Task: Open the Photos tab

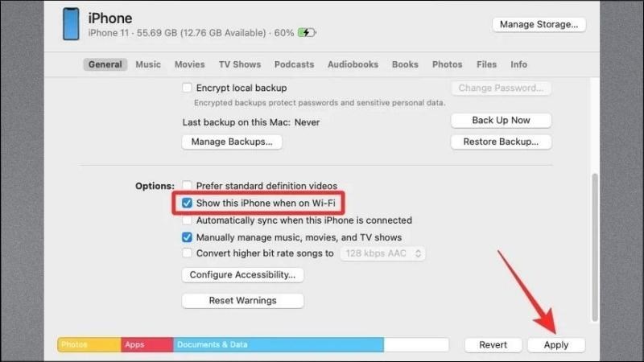Action: point(448,64)
